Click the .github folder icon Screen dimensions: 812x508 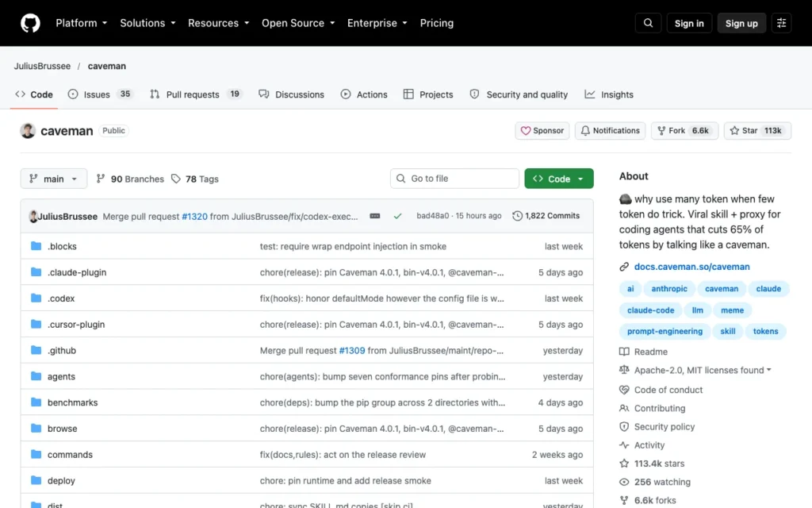[x=36, y=350]
